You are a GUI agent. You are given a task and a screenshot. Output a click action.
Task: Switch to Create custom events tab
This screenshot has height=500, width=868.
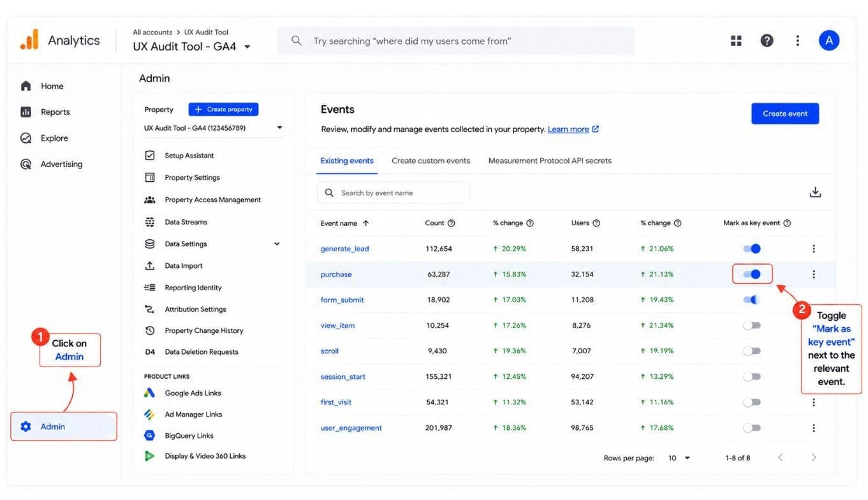tap(430, 161)
